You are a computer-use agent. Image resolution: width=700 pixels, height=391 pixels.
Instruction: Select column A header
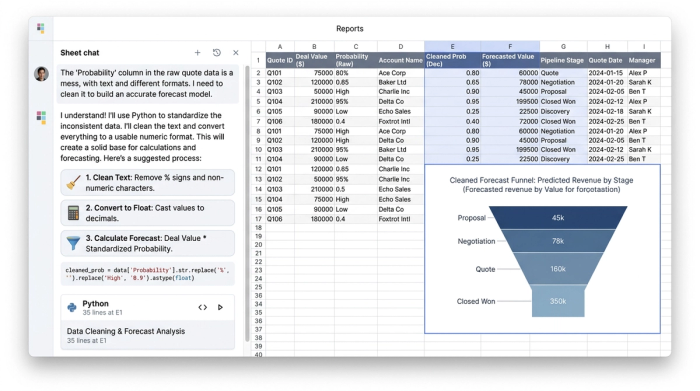(280, 46)
